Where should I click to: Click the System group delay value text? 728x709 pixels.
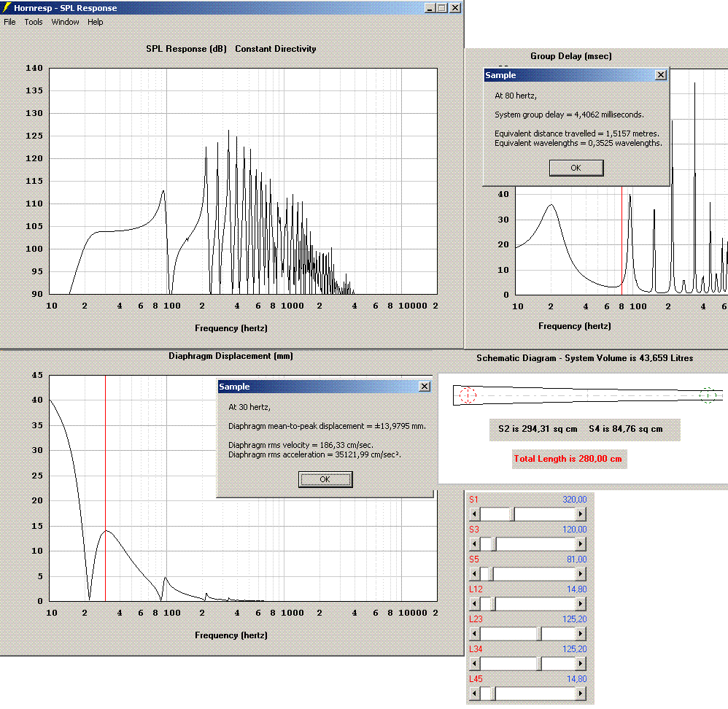tap(569, 115)
